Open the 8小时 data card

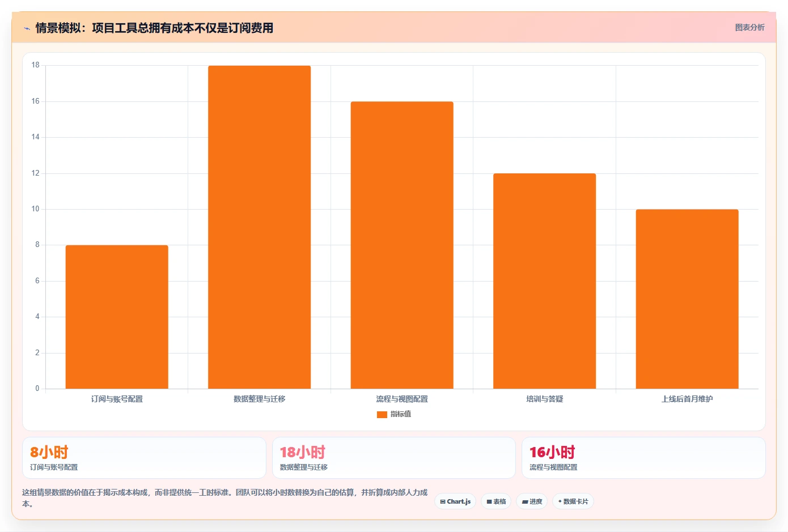pos(144,458)
